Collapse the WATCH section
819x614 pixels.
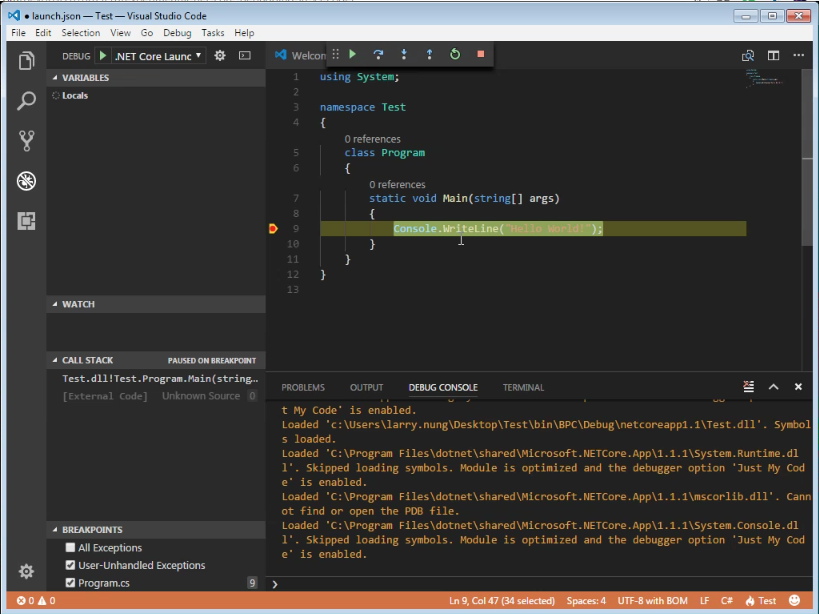[156, 304]
